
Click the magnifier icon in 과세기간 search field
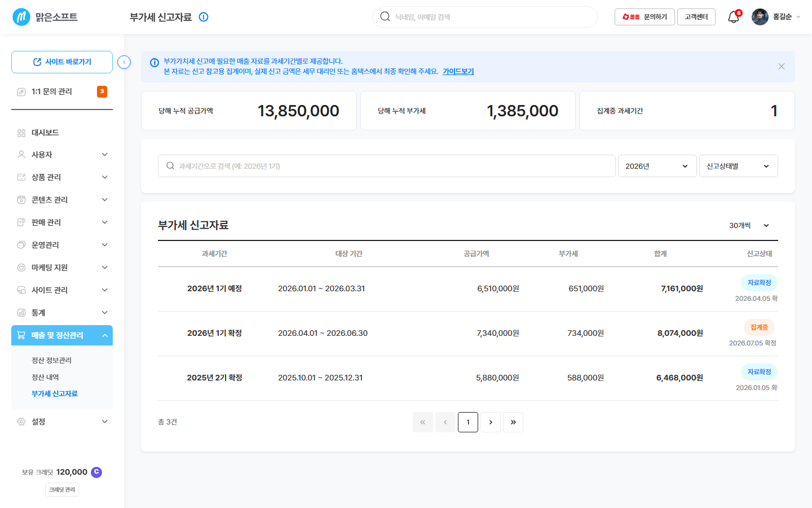(x=170, y=166)
